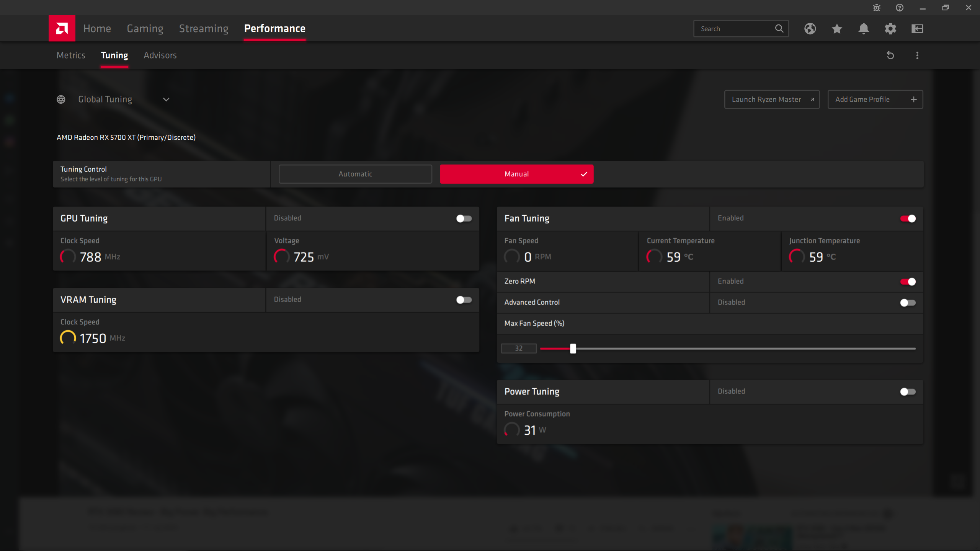Disable Zero RPM fan feature
980x551 pixels.
tap(909, 281)
